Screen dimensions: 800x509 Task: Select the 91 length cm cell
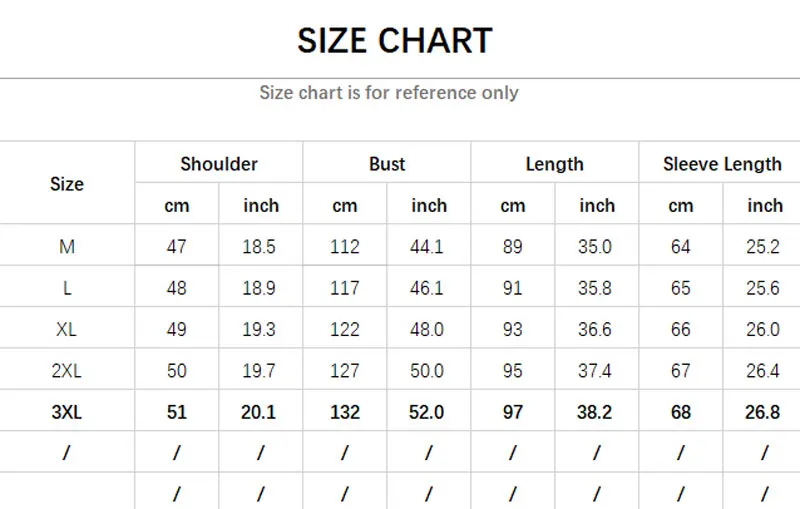click(512, 288)
